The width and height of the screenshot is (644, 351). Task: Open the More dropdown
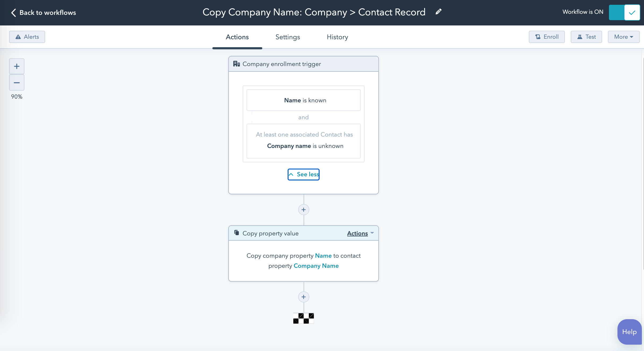(623, 37)
